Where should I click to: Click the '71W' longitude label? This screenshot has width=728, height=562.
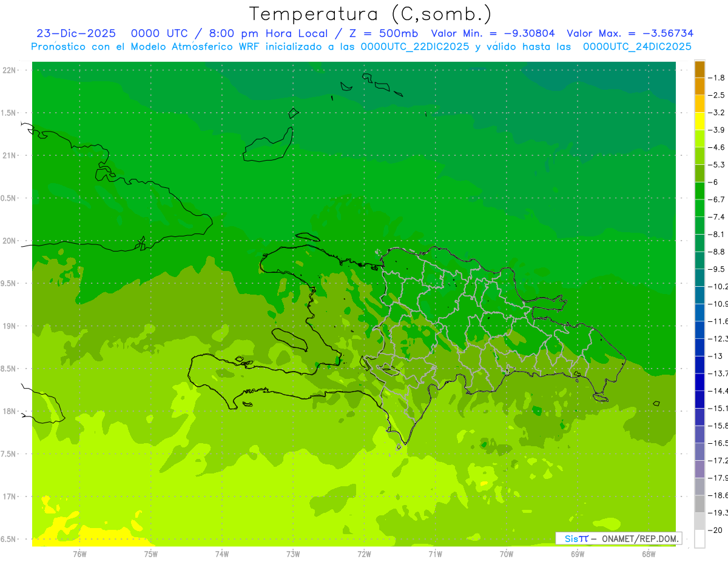point(435,554)
